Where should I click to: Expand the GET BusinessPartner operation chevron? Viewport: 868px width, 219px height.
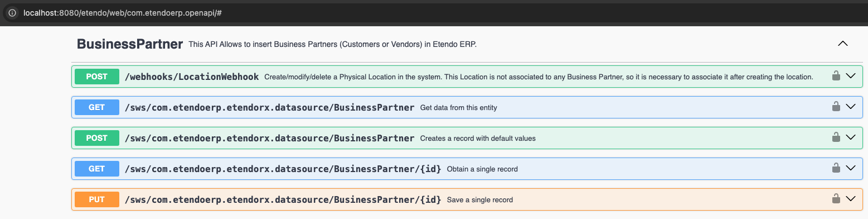point(851,107)
